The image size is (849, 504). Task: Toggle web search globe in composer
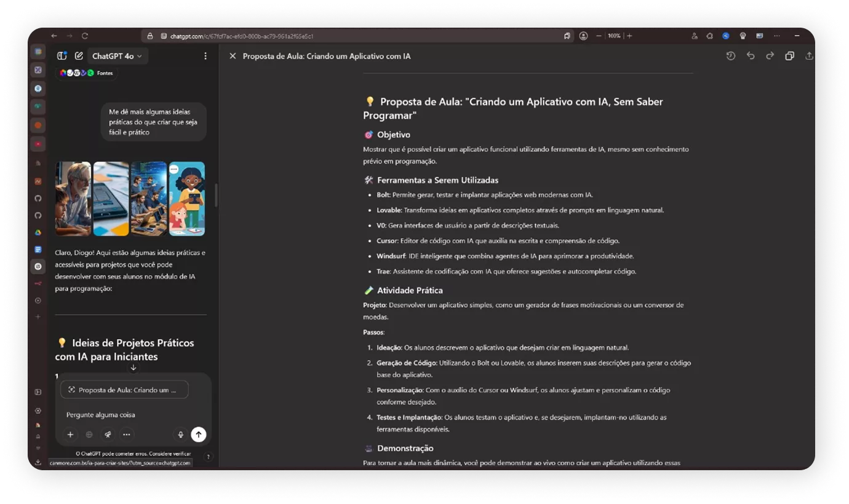[x=89, y=435]
